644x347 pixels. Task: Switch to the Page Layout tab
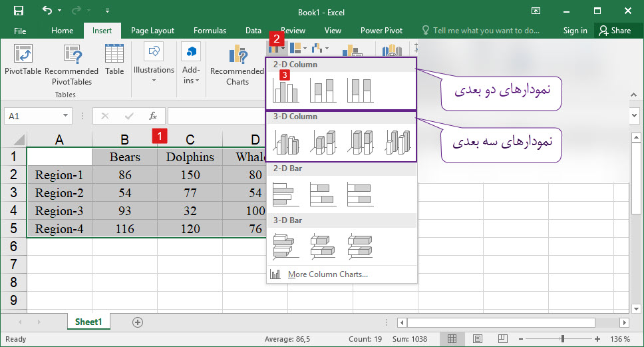point(152,31)
